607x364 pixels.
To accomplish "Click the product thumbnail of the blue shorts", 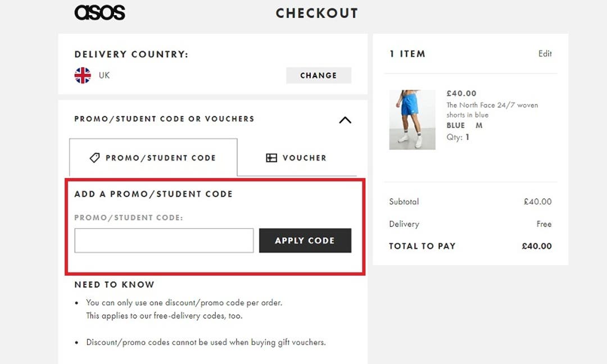I will pyautogui.click(x=412, y=119).
